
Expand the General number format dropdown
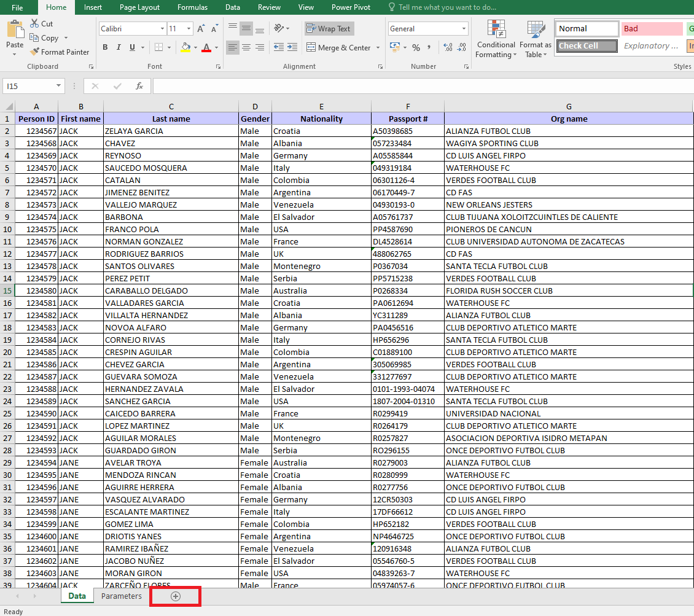coord(464,29)
